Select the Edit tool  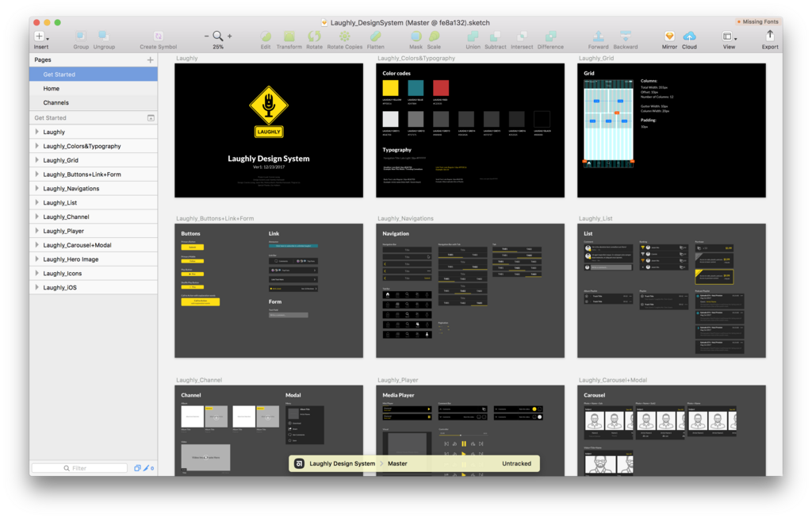pyautogui.click(x=266, y=36)
